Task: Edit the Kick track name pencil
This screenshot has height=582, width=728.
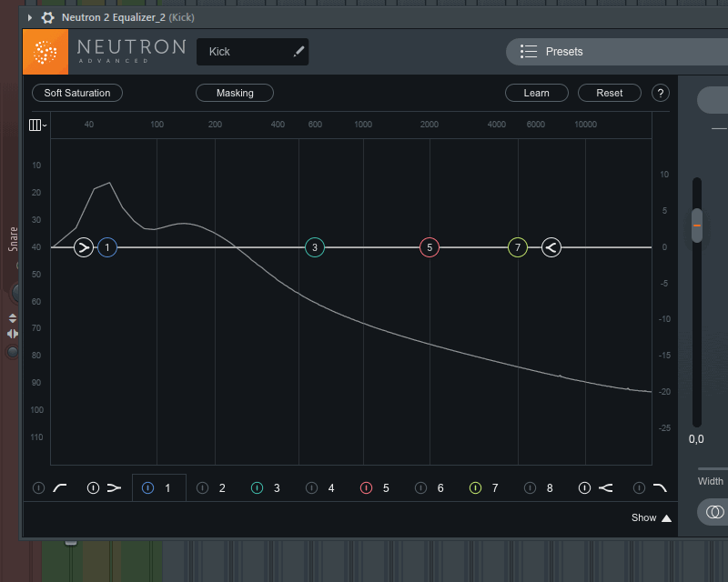Action: [299, 51]
